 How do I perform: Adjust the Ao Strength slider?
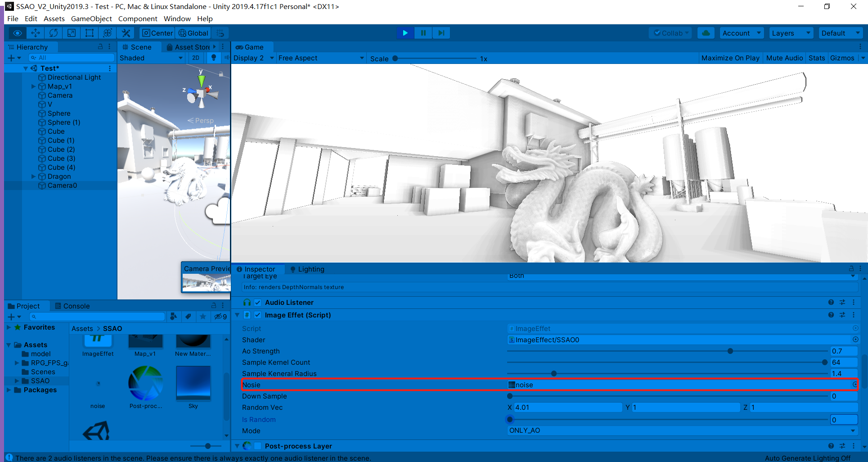(667, 351)
